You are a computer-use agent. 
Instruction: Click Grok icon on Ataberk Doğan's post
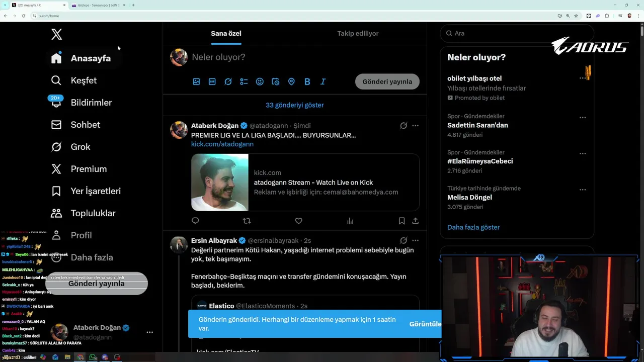point(404,126)
